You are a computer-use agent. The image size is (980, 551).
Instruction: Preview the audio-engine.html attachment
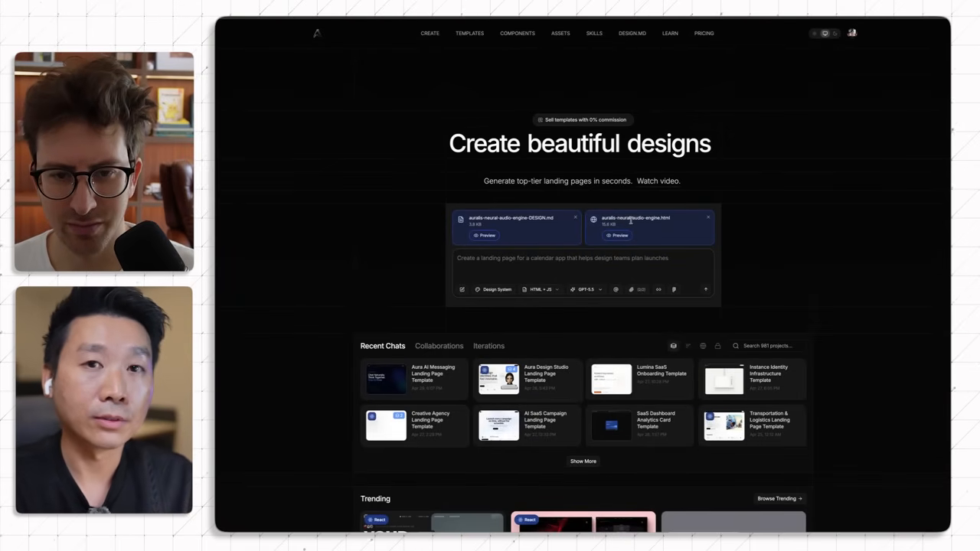click(x=616, y=235)
